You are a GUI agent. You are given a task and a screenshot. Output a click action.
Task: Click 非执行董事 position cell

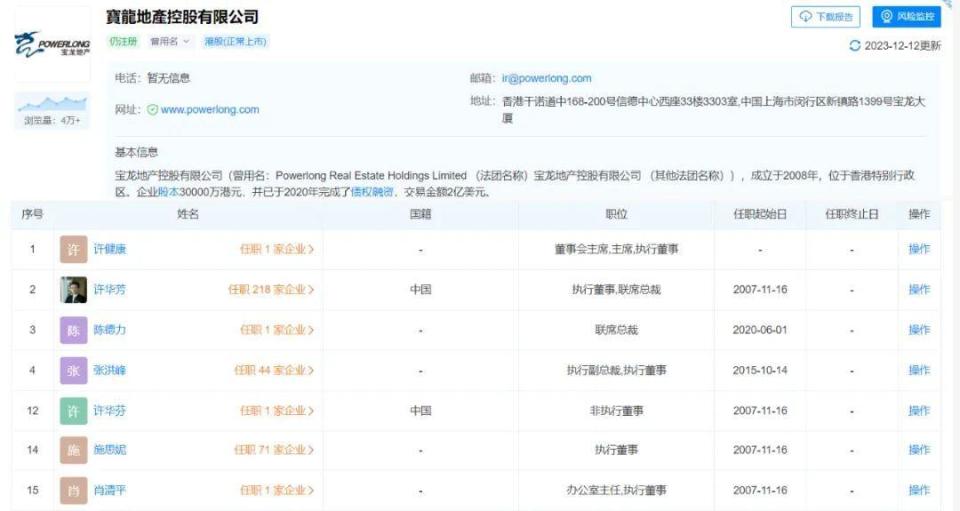point(616,411)
